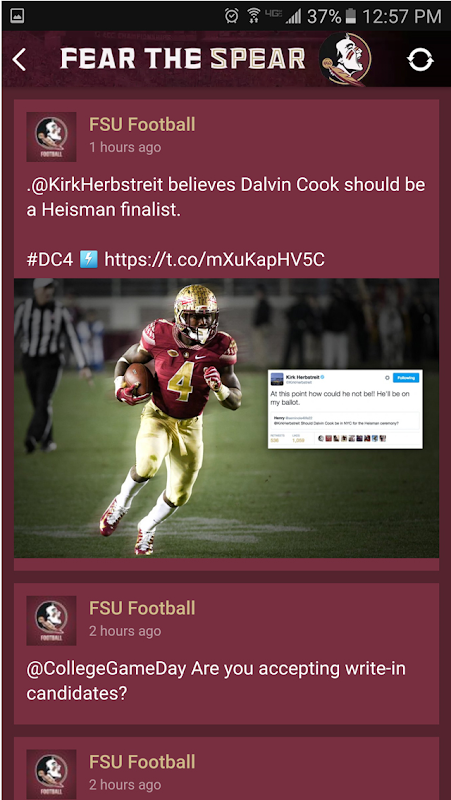This screenshot has height=800, width=451.
Task: Tap FSU Football name on first post
Action: (x=142, y=124)
